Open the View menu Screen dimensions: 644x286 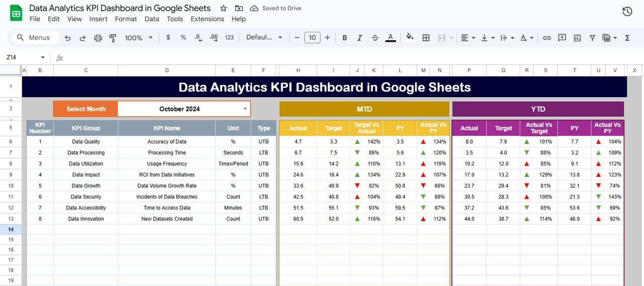point(74,19)
